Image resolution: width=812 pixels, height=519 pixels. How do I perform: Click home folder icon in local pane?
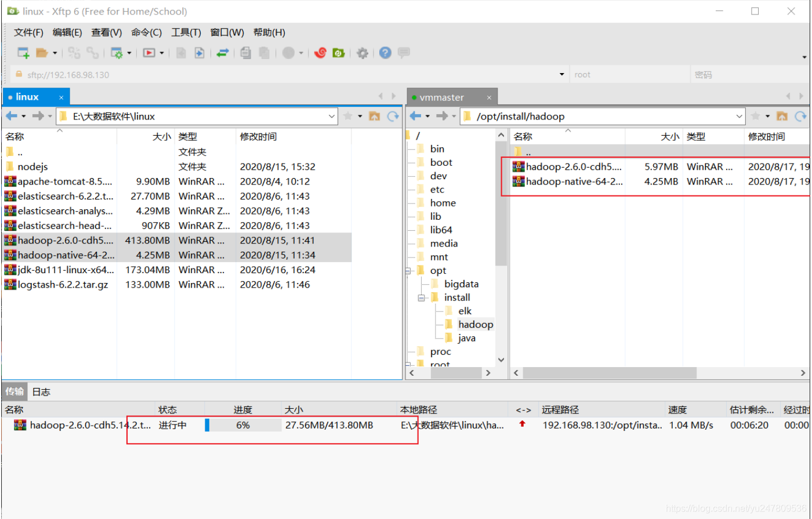(x=375, y=116)
